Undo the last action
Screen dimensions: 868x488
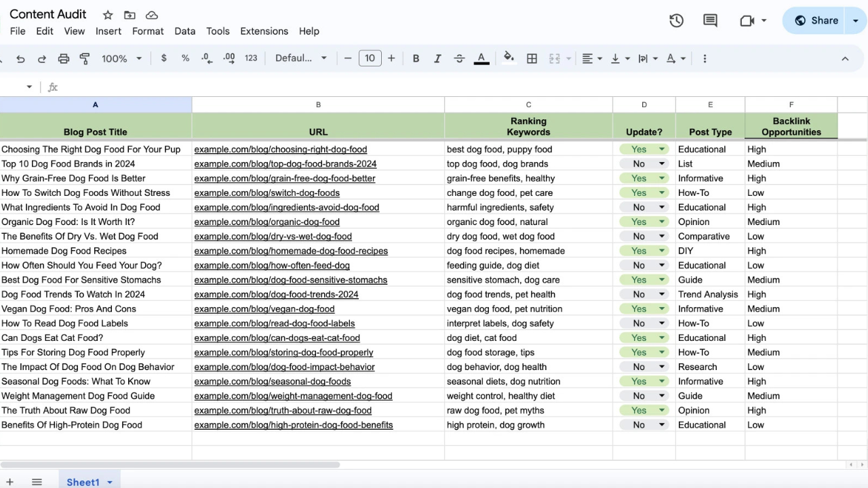point(20,58)
